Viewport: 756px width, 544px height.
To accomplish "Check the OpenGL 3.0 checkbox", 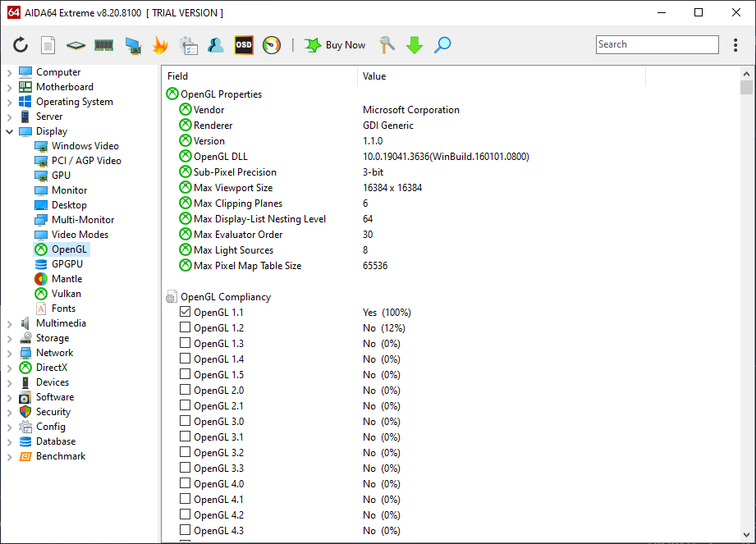I will (186, 422).
